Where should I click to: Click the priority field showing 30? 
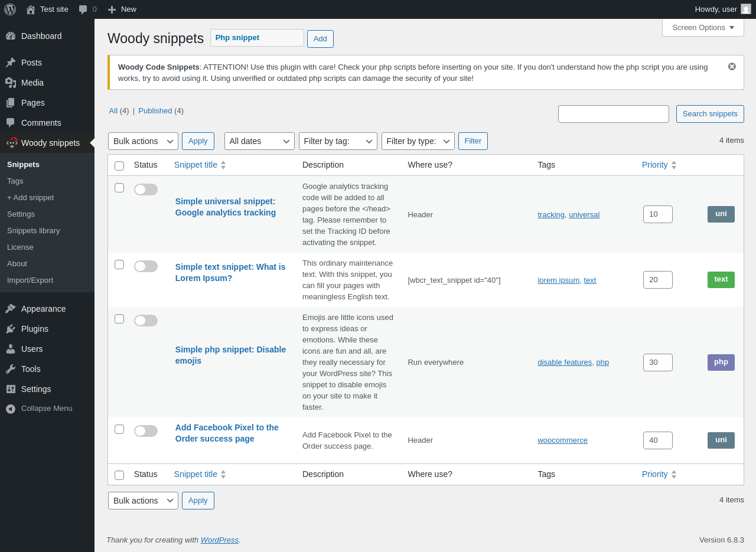657,362
